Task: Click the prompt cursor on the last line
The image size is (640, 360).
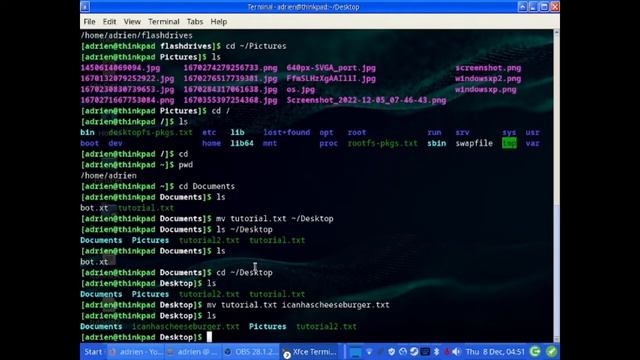Action: click(x=209, y=337)
